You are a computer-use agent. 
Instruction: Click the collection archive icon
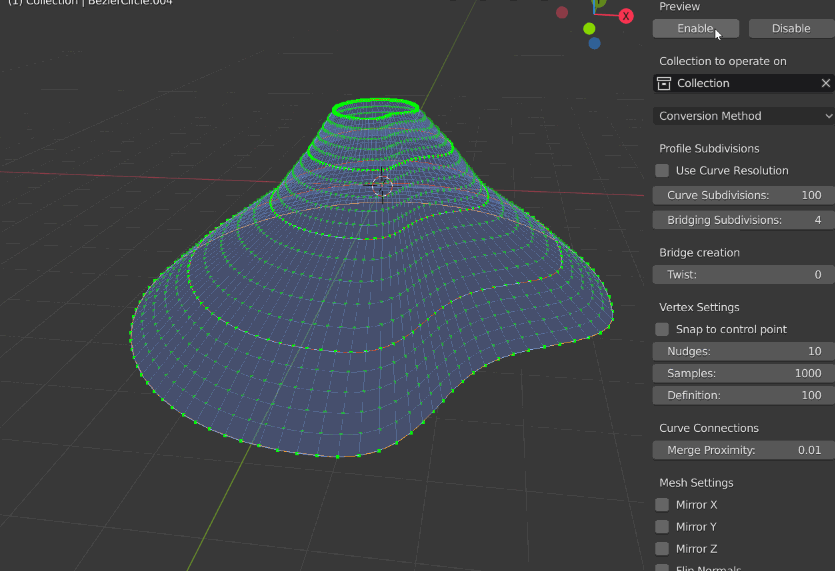pyautogui.click(x=664, y=83)
